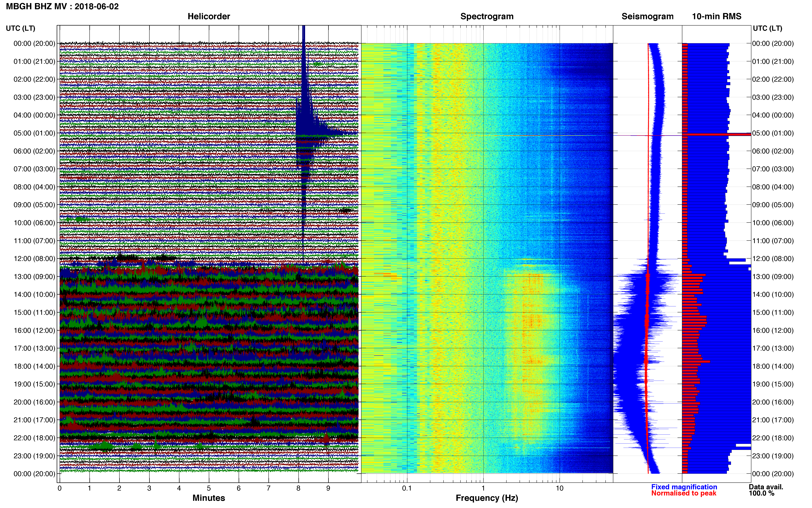
Task: Click the right time label 22:00 (18:00)
Action: coord(773,438)
